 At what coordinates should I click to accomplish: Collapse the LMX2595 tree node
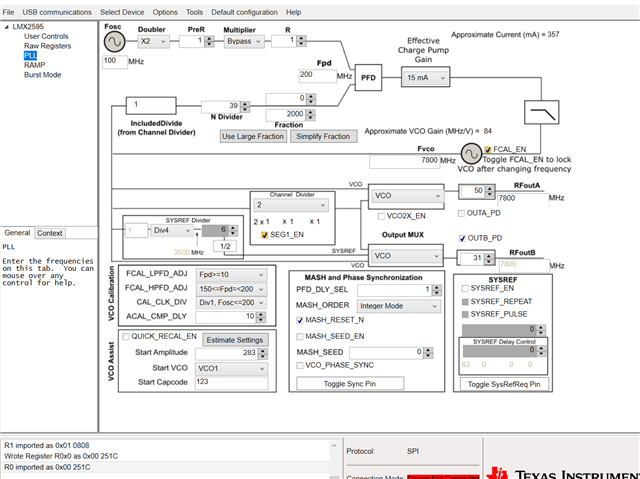pyautogui.click(x=6, y=27)
